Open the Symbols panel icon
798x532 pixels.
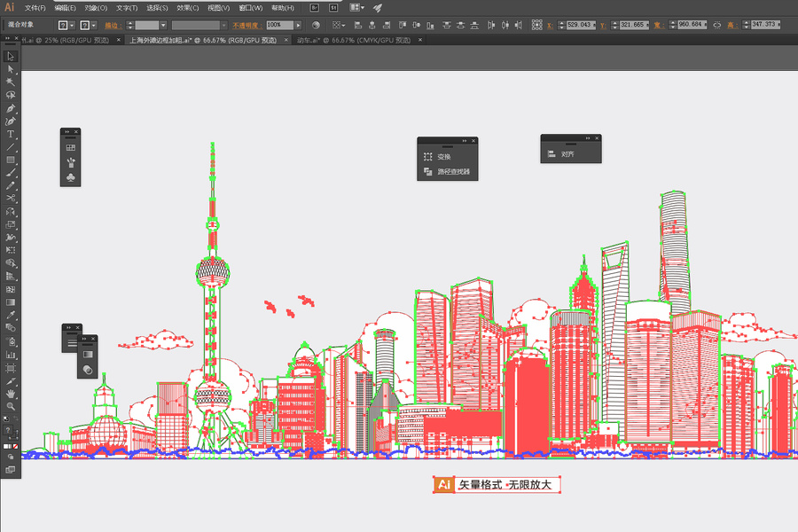pyautogui.click(x=70, y=177)
